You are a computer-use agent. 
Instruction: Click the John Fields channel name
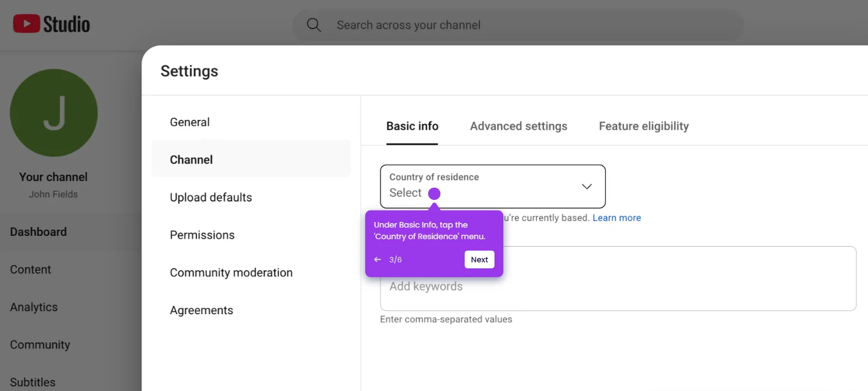coord(54,194)
